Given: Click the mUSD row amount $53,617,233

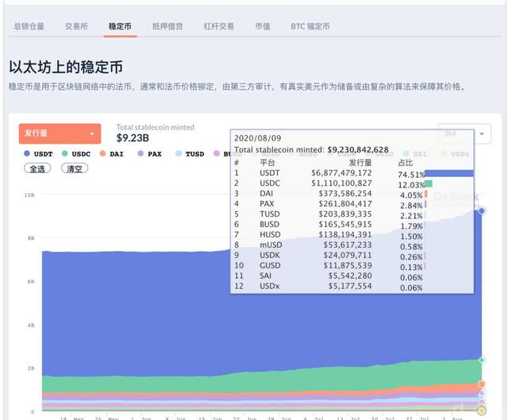Looking at the screenshot, I should (x=348, y=245).
